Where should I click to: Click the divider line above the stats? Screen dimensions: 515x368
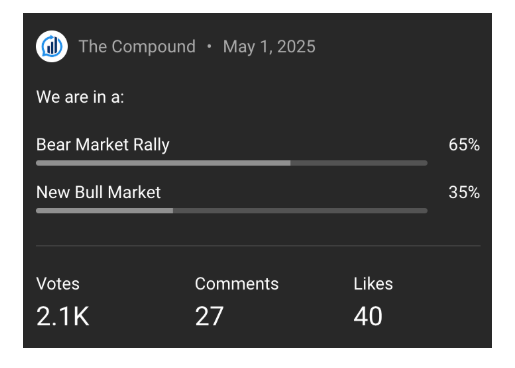(x=258, y=246)
